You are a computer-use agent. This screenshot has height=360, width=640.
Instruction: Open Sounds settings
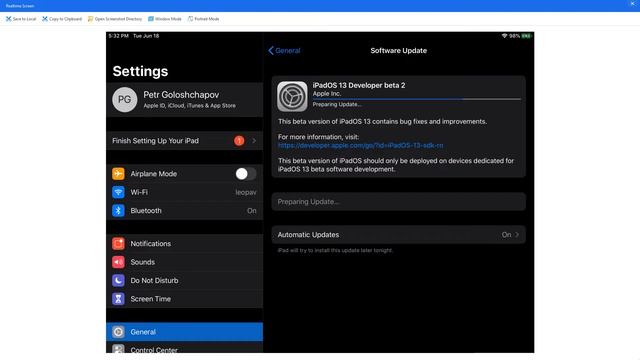tap(184, 262)
